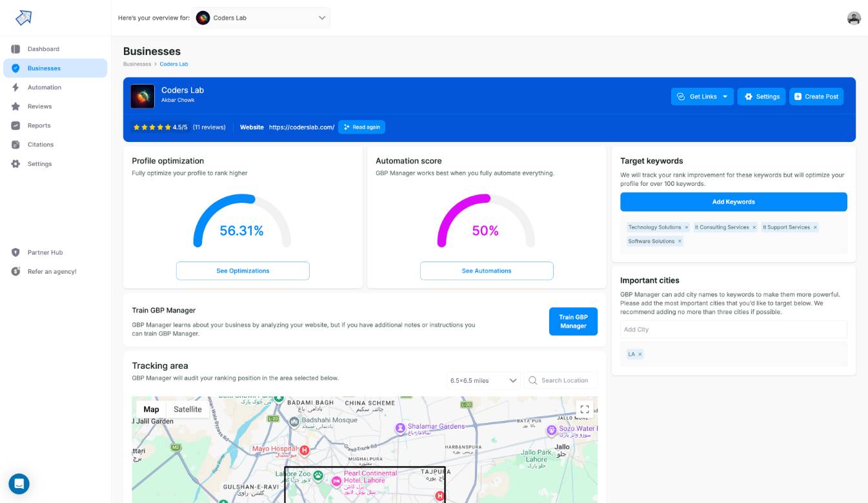The image size is (868, 503).
Task: Click the Reviews star icon in sidebar
Action: 15,107
